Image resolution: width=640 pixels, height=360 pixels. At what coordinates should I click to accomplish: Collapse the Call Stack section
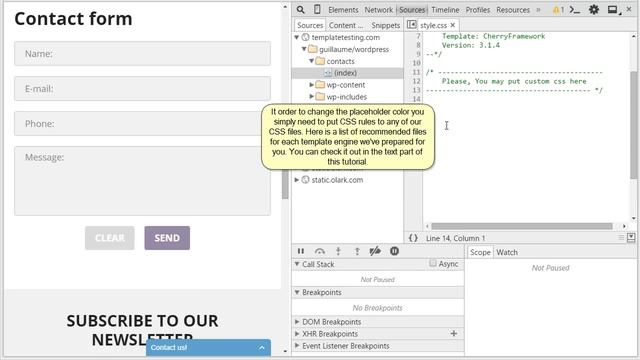(x=297, y=264)
